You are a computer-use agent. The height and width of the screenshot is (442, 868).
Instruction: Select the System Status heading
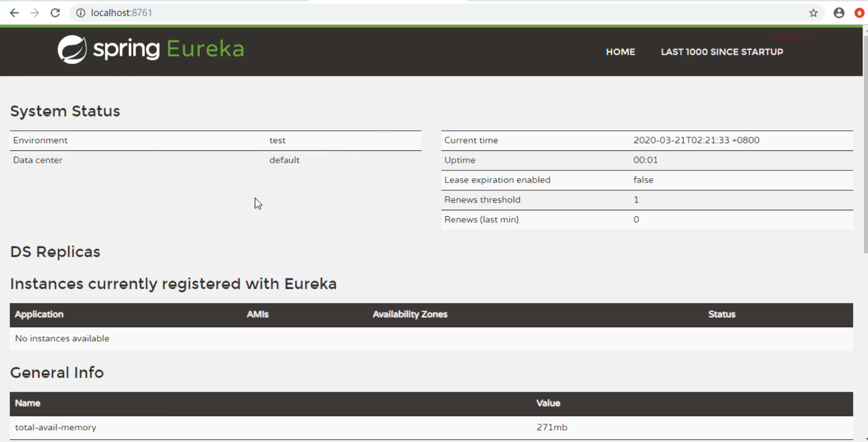(x=65, y=111)
